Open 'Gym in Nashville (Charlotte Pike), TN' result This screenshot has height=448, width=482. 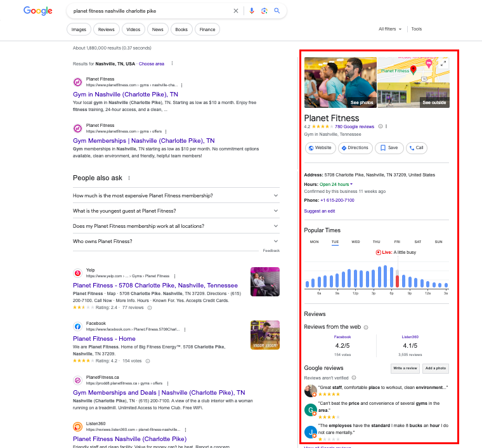click(126, 95)
